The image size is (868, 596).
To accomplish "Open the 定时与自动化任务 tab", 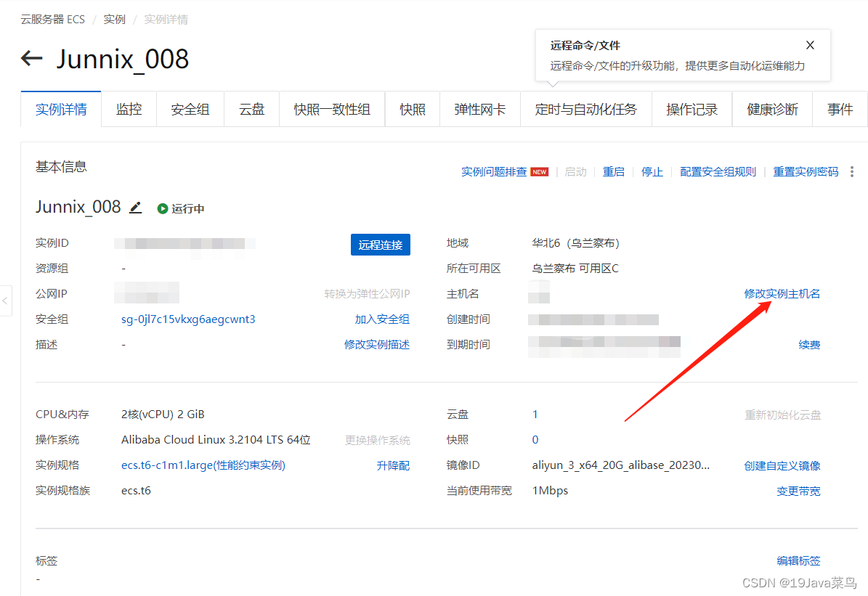I will pos(585,109).
